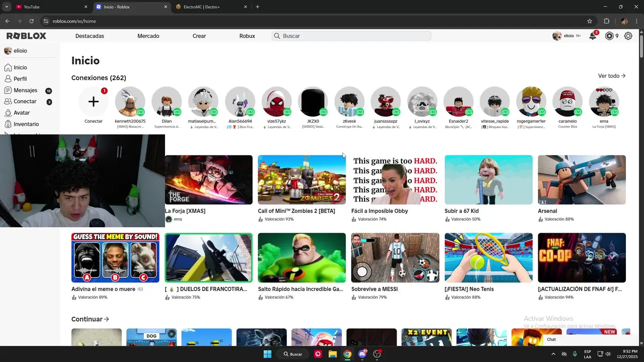
Task: Reload the page with browser refresh icon
Action: pyautogui.click(x=31, y=21)
